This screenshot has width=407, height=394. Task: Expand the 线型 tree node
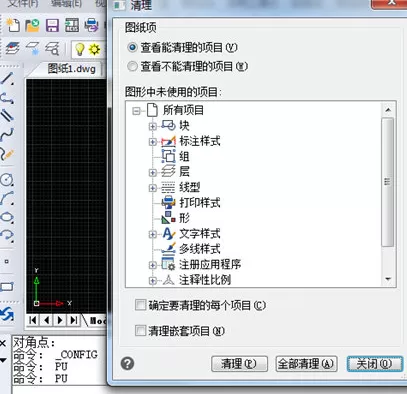(x=153, y=188)
